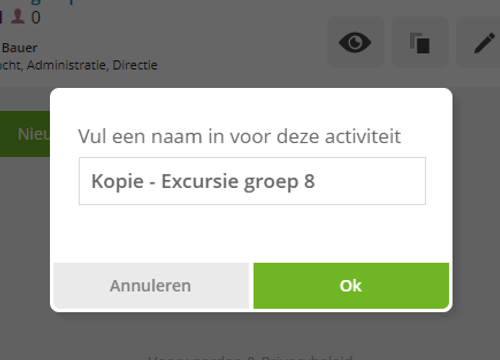Click the Administratie role text

67,65
